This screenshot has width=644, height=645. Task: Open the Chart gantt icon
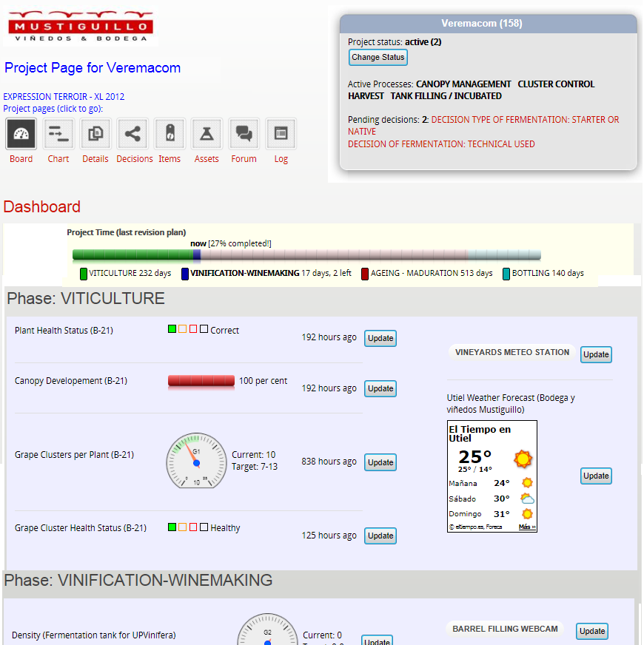(x=58, y=134)
